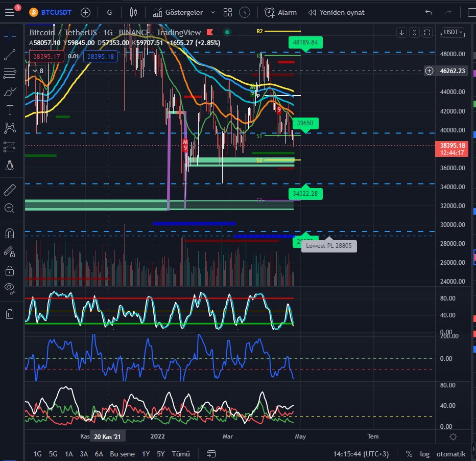Select the crosshair cursor tool
The width and height of the screenshot is (476, 461).
click(x=10, y=36)
